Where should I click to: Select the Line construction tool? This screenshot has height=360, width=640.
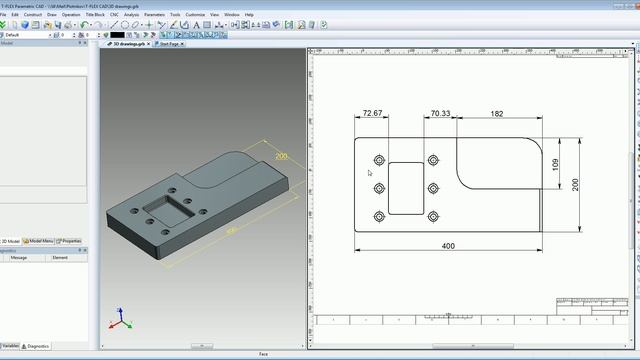point(114,25)
